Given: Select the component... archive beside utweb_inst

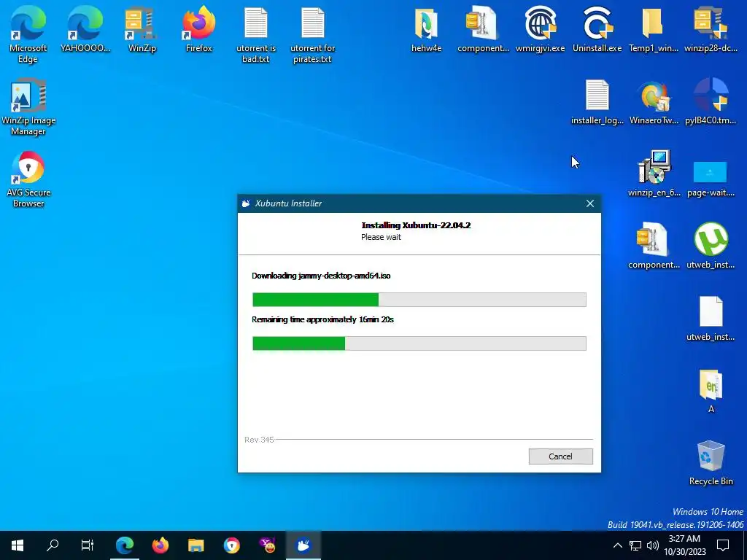Looking at the screenshot, I should click(x=654, y=246).
